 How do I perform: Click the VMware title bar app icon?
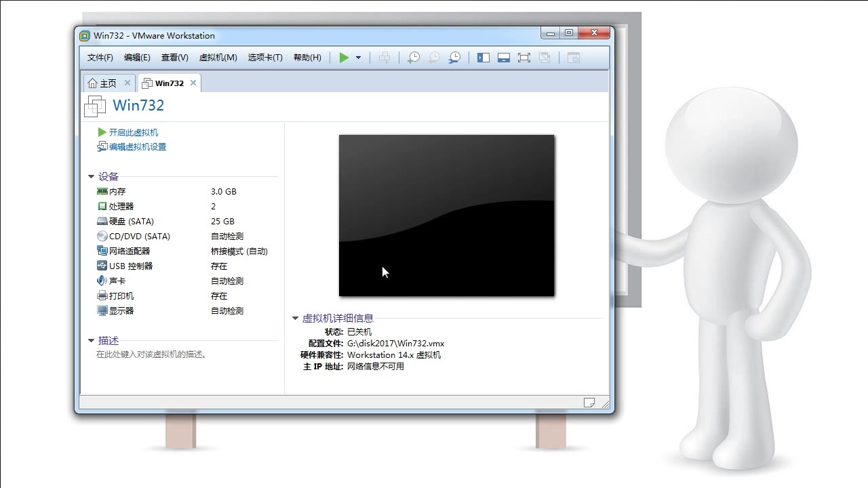point(85,36)
